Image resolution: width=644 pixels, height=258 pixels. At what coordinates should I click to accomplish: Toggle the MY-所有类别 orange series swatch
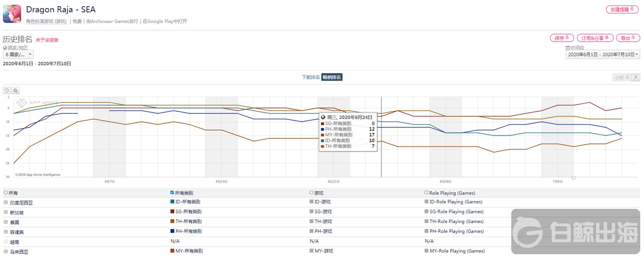click(x=172, y=251)
